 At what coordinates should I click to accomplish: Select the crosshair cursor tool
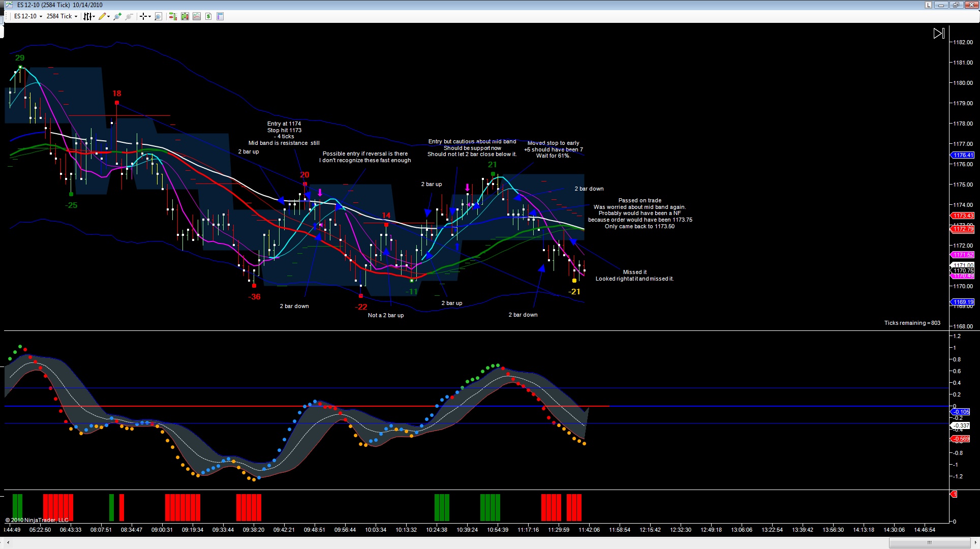[x=143, y=16]
